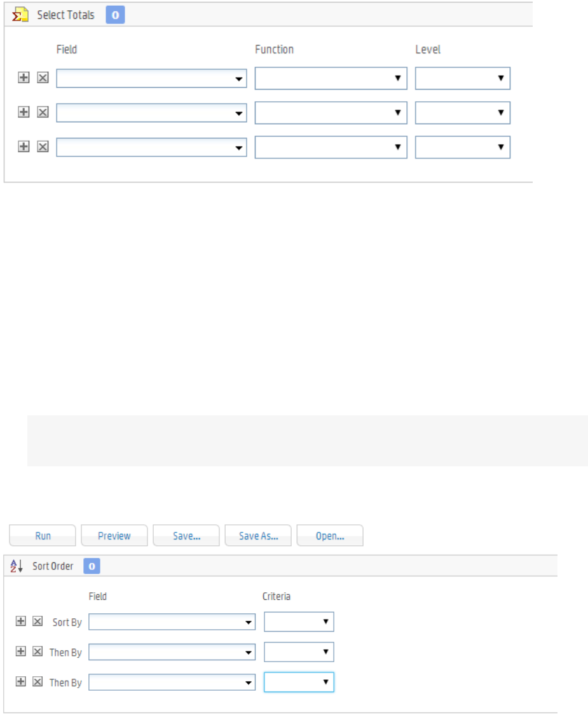
Task: Add a row after first Then By
Action: tap(20, 651)
